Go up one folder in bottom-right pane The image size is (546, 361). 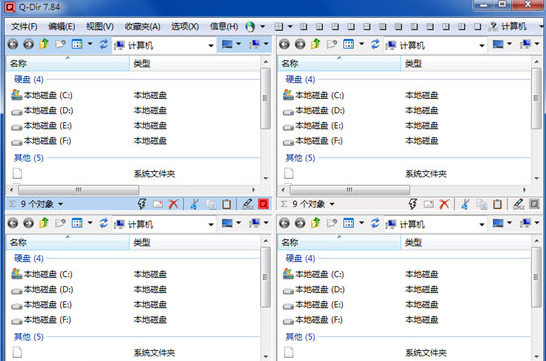316,223
